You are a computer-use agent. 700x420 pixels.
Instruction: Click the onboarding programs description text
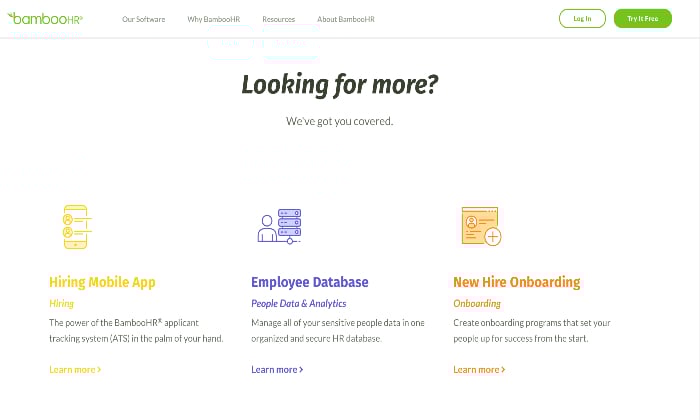(532, 331)
